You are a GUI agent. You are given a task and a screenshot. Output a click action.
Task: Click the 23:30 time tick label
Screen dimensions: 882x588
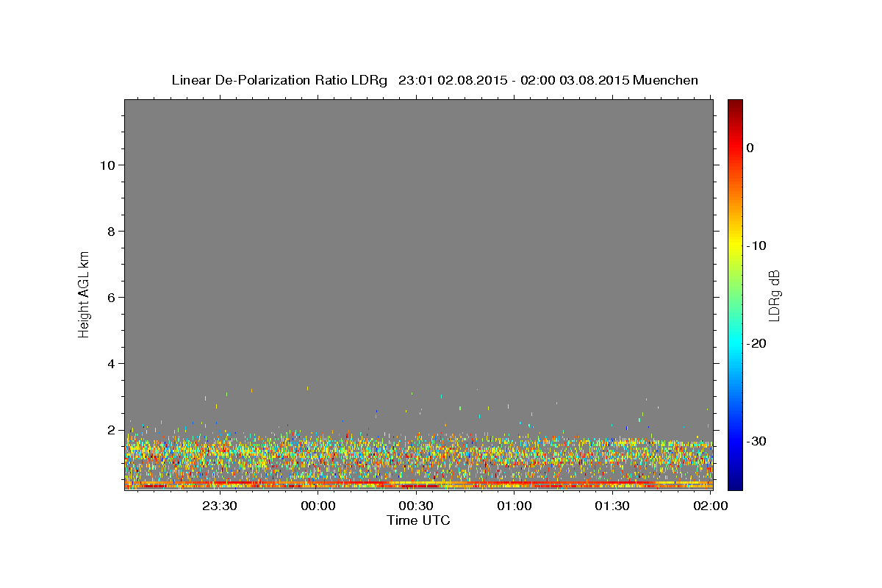[220, 506]
